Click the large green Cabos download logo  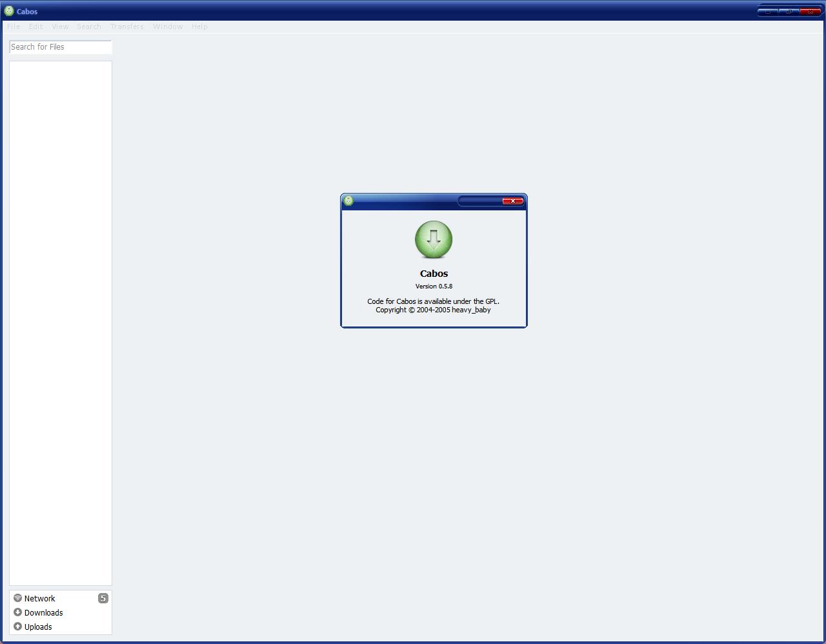(x=434, y=240)
